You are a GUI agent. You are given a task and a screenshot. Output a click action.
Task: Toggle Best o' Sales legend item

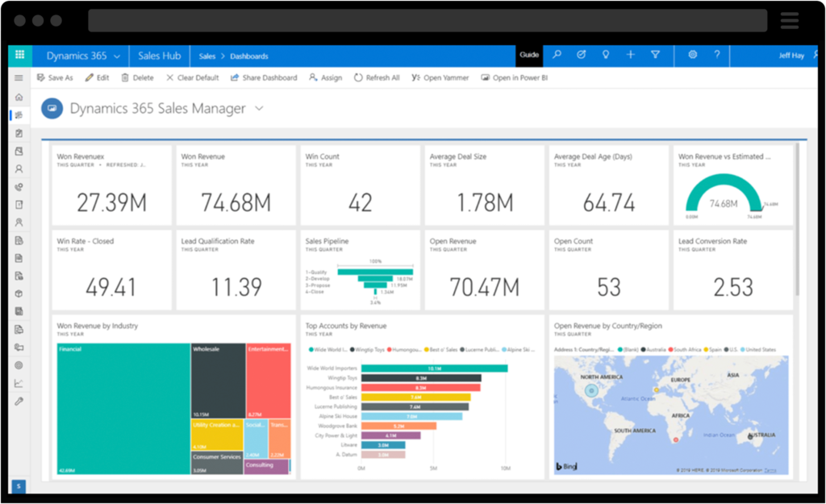(440, 350)
